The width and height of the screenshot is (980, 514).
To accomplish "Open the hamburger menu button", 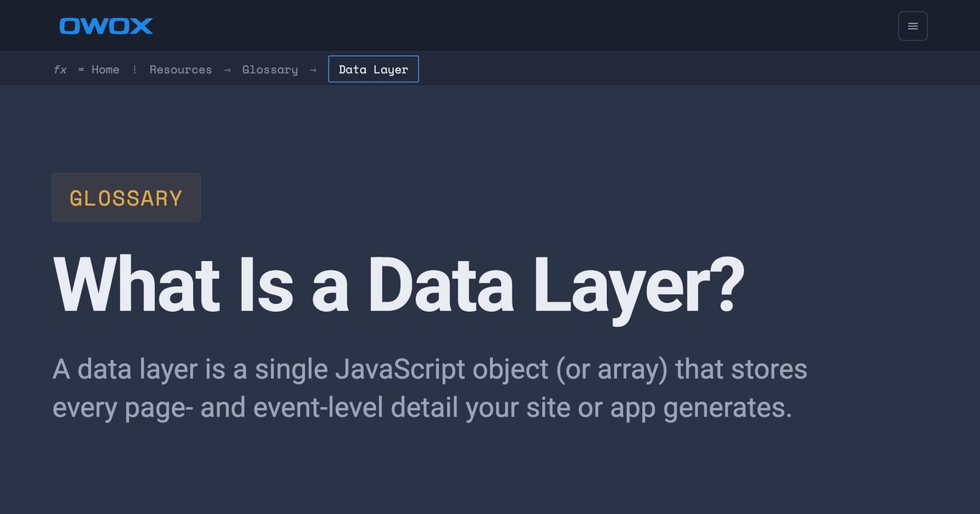I will [913, 26].
